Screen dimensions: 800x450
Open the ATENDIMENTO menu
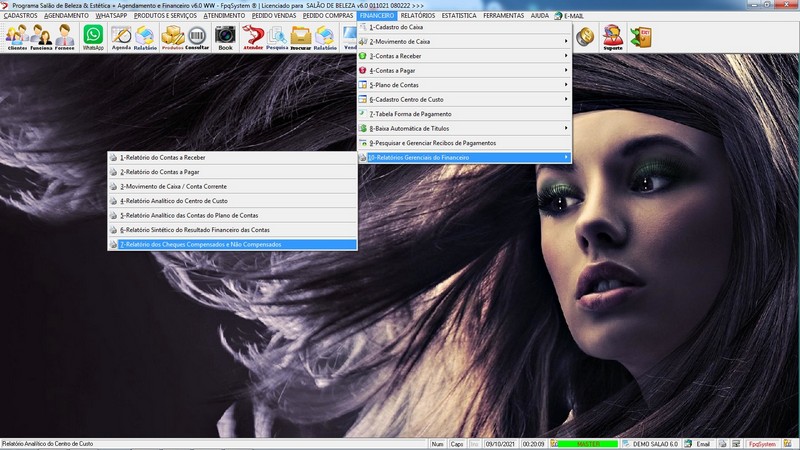pyautogui.click(x=224, y=16)
